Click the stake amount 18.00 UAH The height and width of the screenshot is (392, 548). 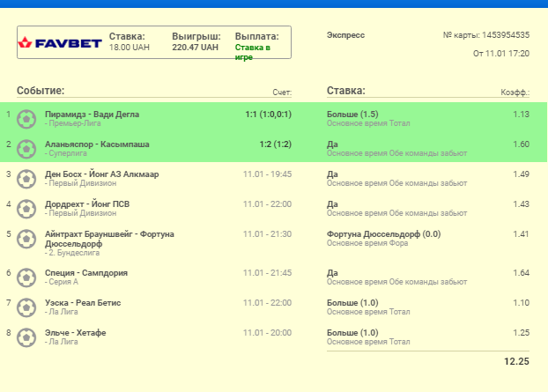tap(130, 48)
